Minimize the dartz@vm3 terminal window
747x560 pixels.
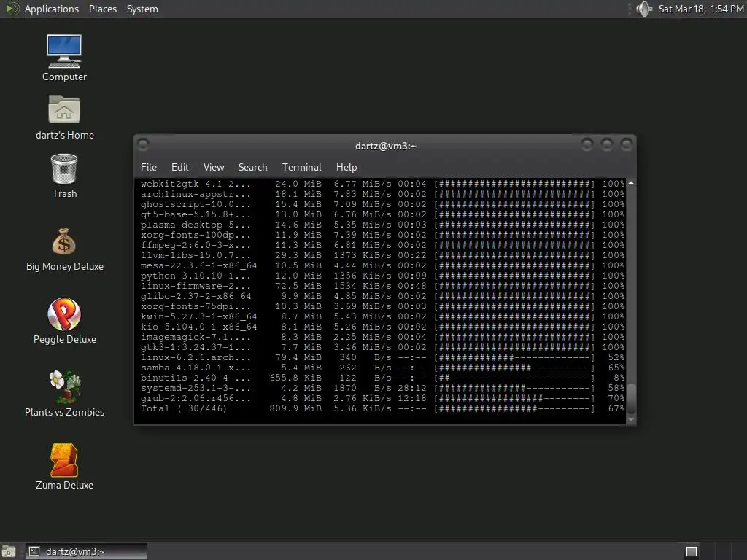coord(587,144)
